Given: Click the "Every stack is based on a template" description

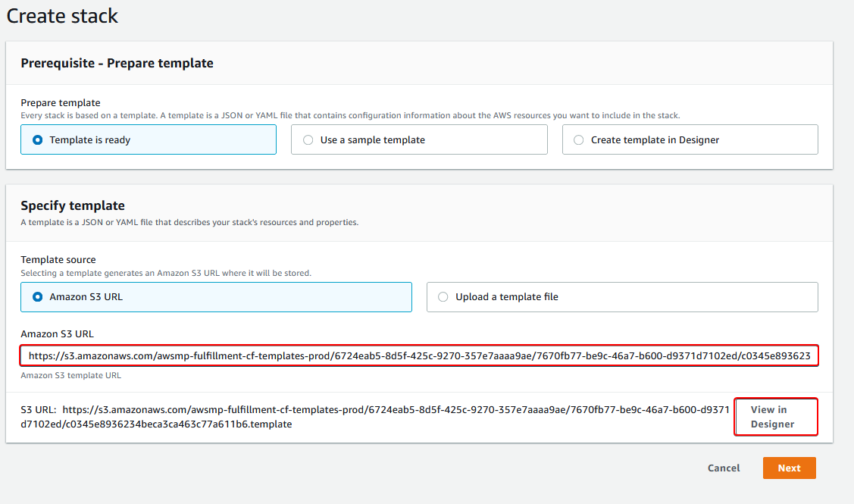Looking at the screenshot, I should [x=350, y=115].
